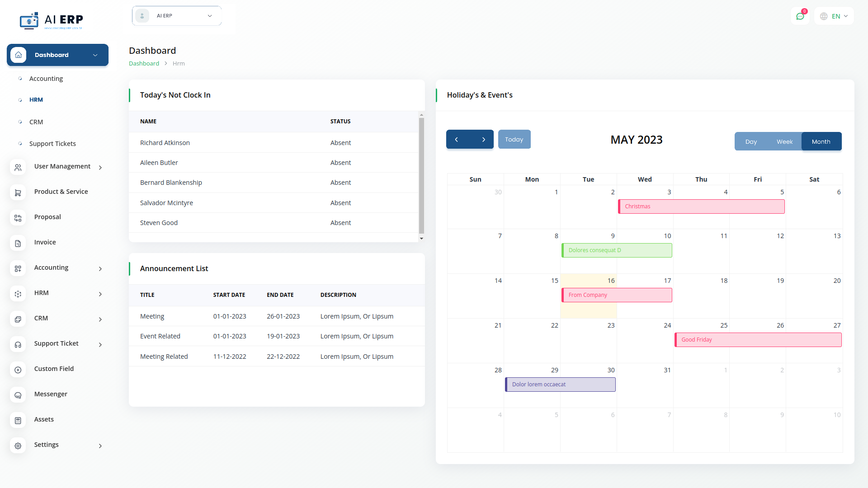868x488 pixels.
Task: Select CRM under Dashboard submenu
Action: pos(36,122)
